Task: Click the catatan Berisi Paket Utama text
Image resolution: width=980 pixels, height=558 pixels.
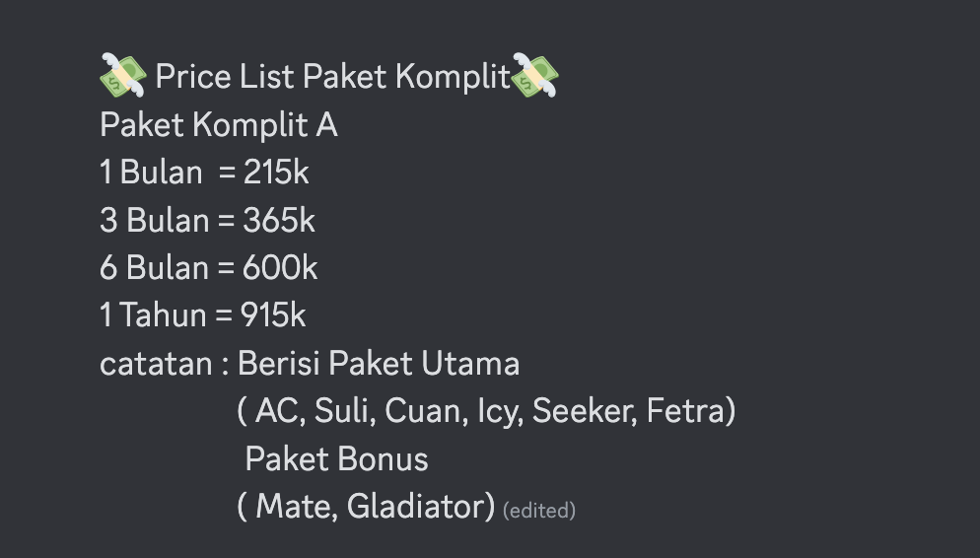Action: point(310,363)
